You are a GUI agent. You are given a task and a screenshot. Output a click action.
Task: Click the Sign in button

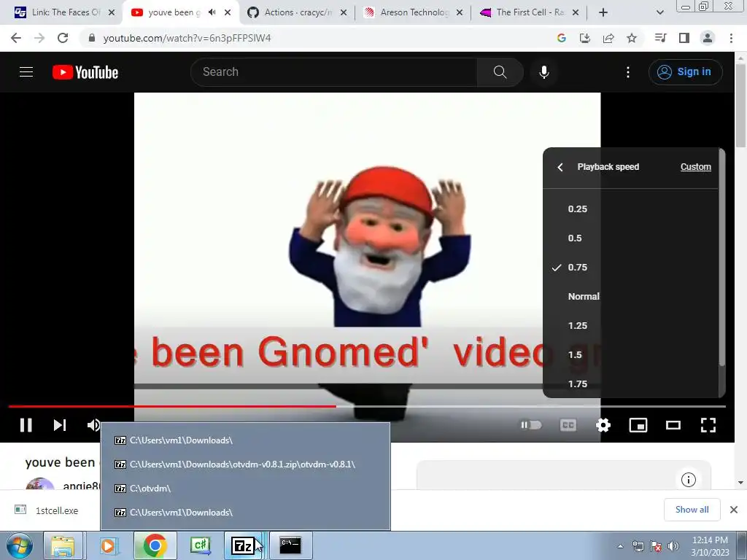[685, 72]
